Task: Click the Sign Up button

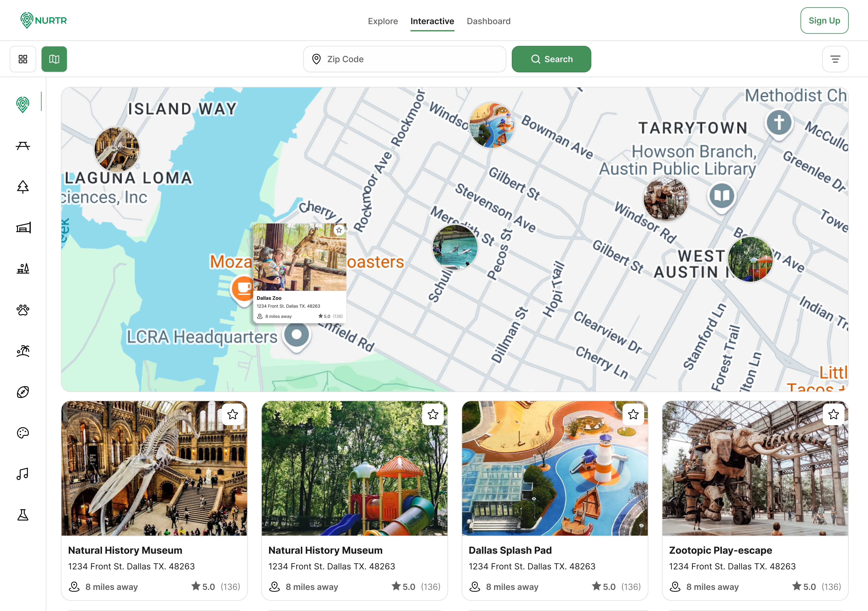Action: pyautogui.click(x=824, y=21)
